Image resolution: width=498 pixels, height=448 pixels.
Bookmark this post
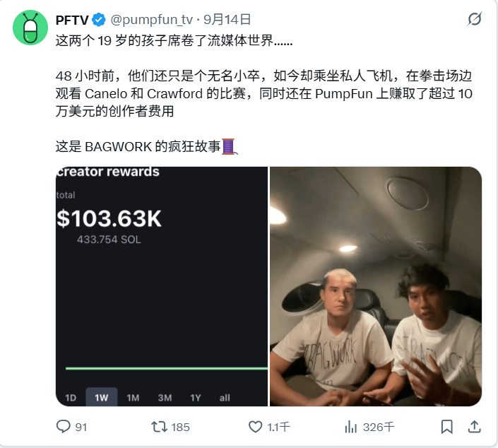tap(446, 426)
